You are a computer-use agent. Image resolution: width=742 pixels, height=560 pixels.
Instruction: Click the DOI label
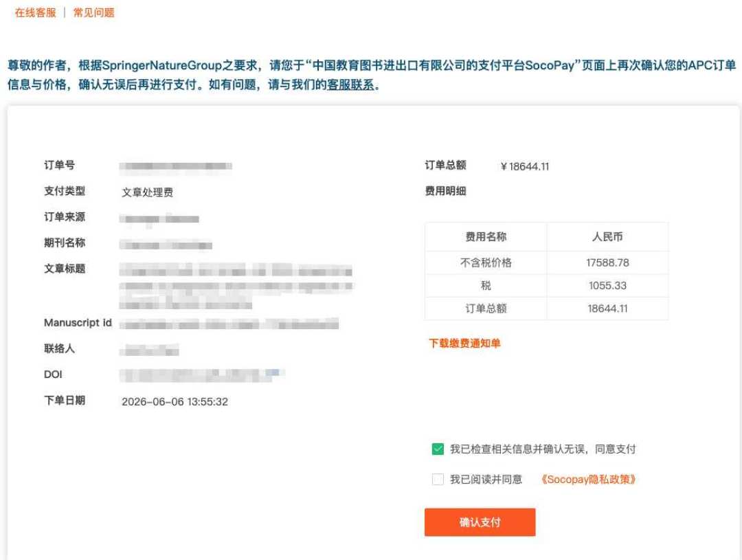(53, 374)
